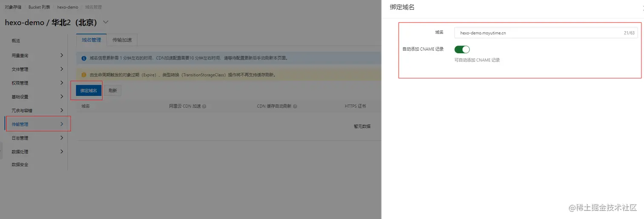Go to Bucket 列表 in the breadcrumb
Screen dimensions: 644x219
(39, 7)
